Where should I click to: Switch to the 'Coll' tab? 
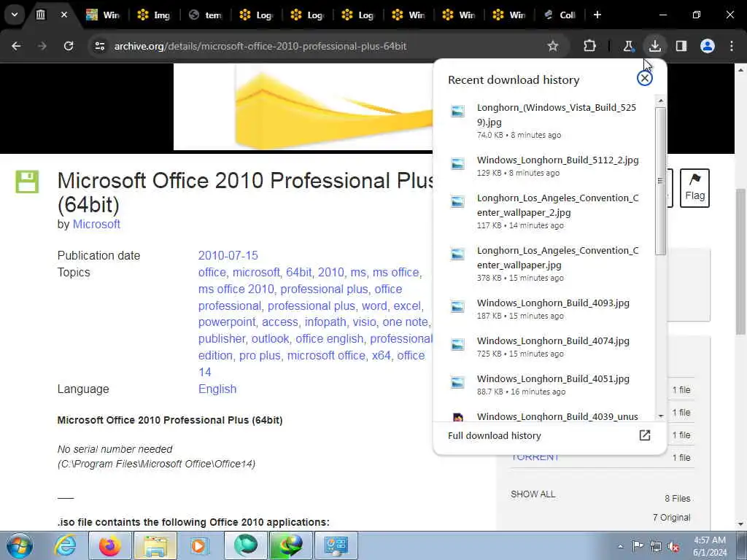click(560, 15)
